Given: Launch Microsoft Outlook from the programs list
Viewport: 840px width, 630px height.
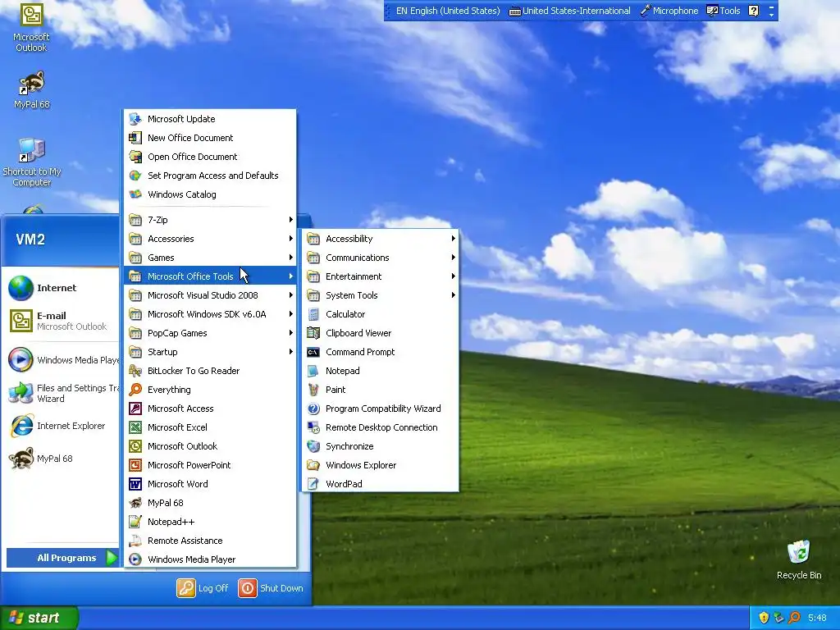Looking at the screenshot, I should coord(209,446).
